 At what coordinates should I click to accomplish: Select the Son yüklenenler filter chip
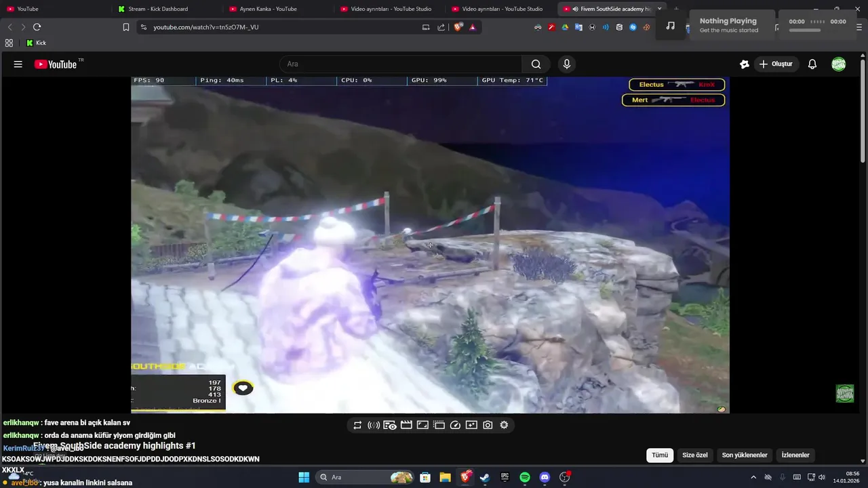(745, 455)
